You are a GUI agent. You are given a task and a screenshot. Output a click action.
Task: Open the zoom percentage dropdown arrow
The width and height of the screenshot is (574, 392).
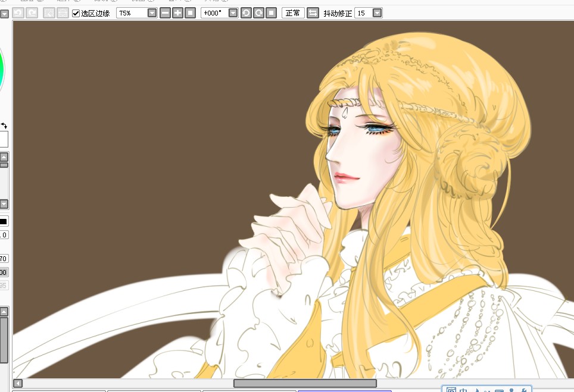pos(152,13)
